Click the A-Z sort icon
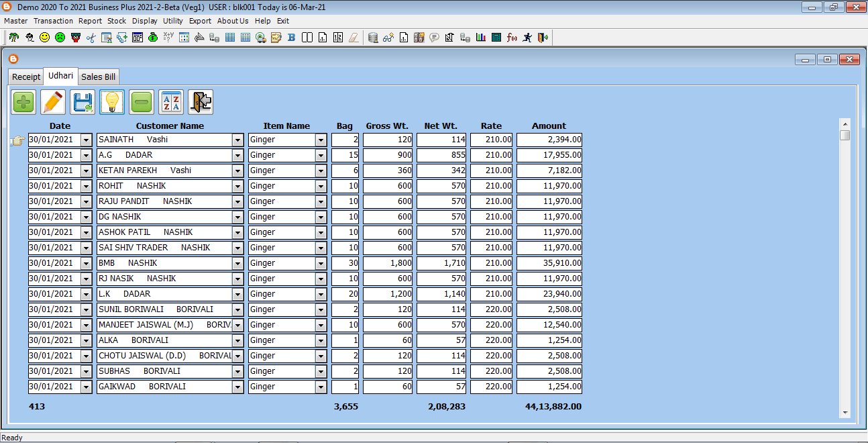Screen dimensions: 868x443 pos(171,103)
